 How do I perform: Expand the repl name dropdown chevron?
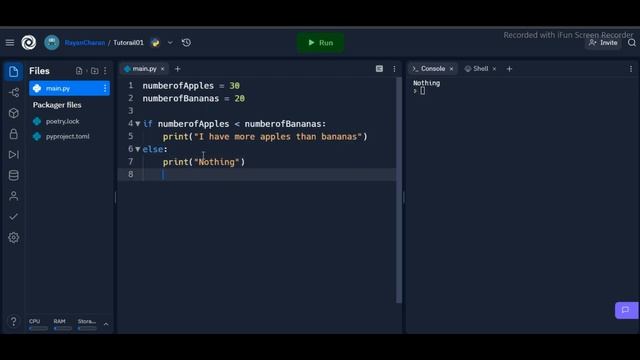point(170,42)
